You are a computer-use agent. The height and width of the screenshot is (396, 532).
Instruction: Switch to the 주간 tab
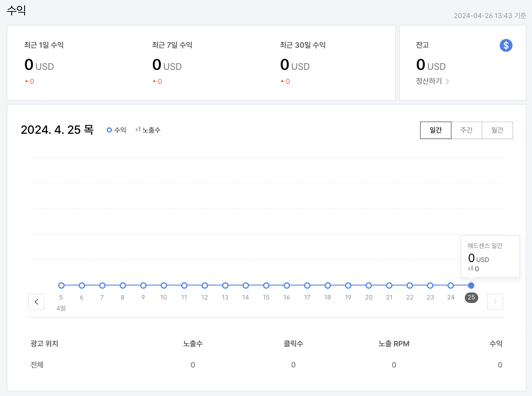(466, 130)
